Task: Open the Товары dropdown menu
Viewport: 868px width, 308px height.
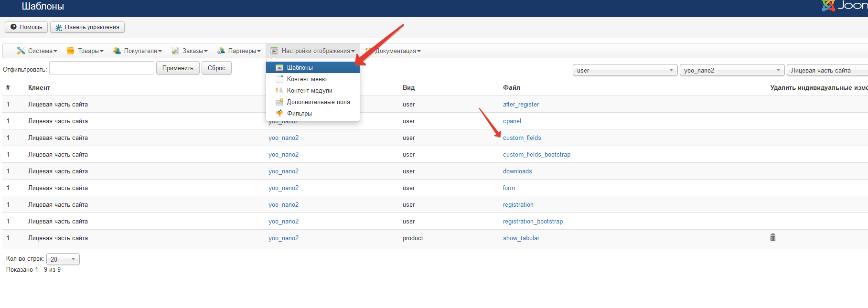Action: click(x=85, y=51)
